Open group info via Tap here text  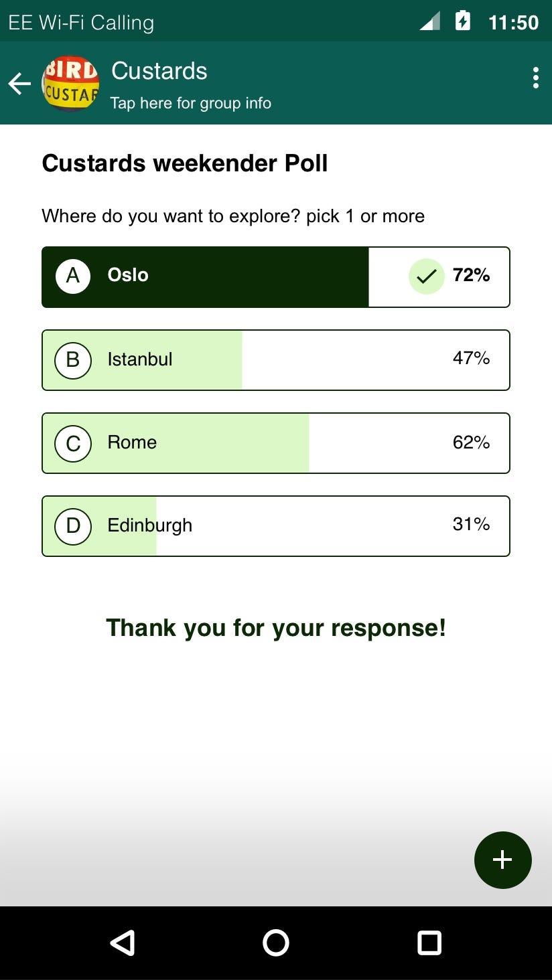190,103
